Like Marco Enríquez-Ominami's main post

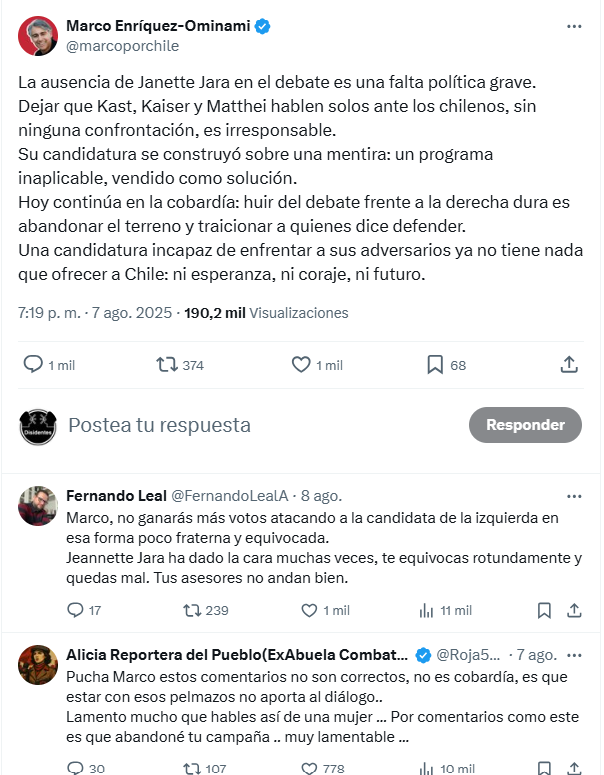[x=301, y=365]
